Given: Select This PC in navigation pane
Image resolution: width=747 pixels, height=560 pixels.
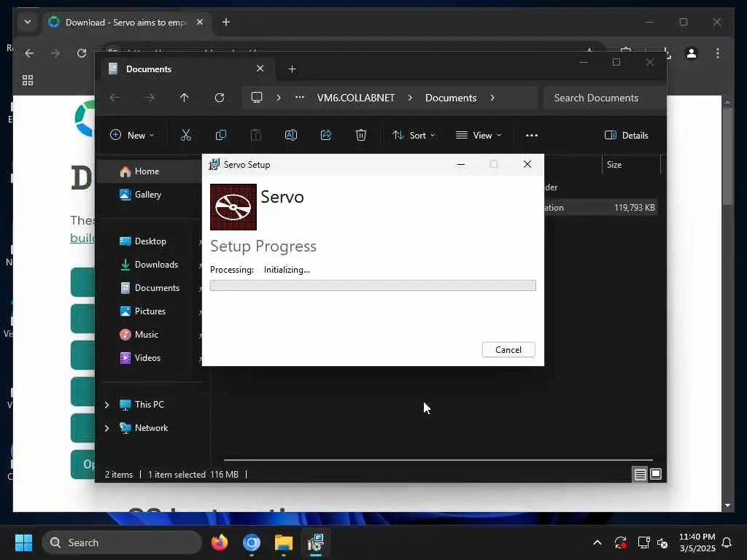Looking at the screenshot, I should 149,405.
